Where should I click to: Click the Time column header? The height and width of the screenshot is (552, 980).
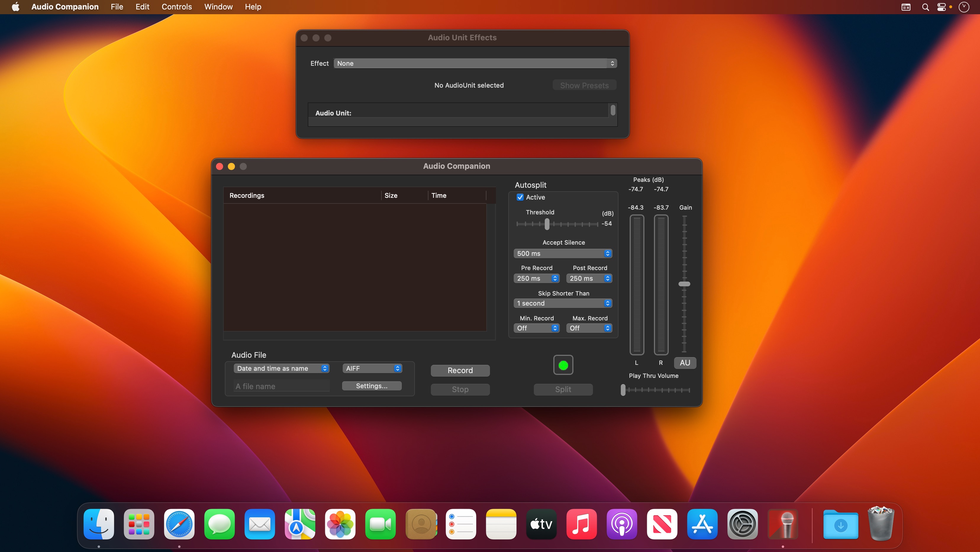(457, 196)
